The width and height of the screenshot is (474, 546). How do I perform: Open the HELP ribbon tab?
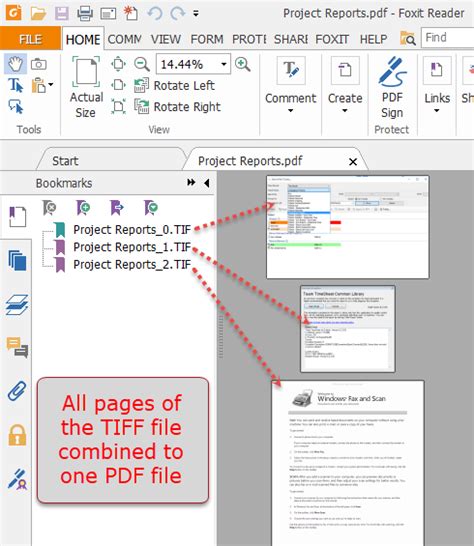373,39
